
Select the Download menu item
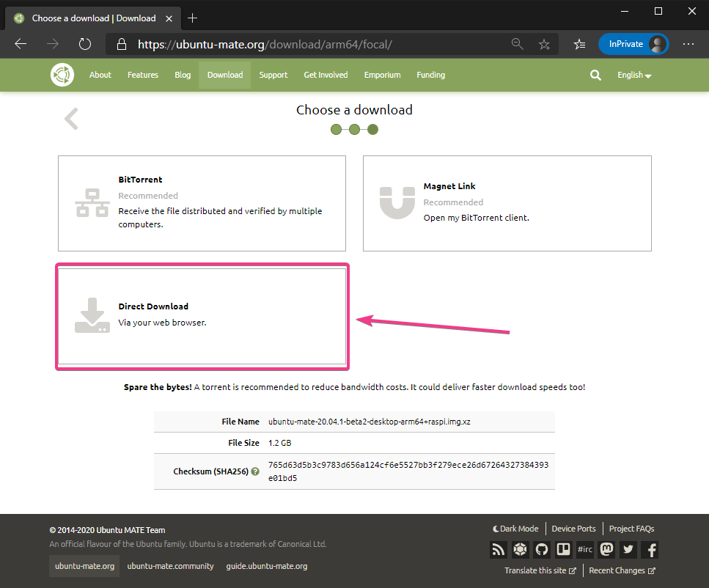click(x=225, y=75)
